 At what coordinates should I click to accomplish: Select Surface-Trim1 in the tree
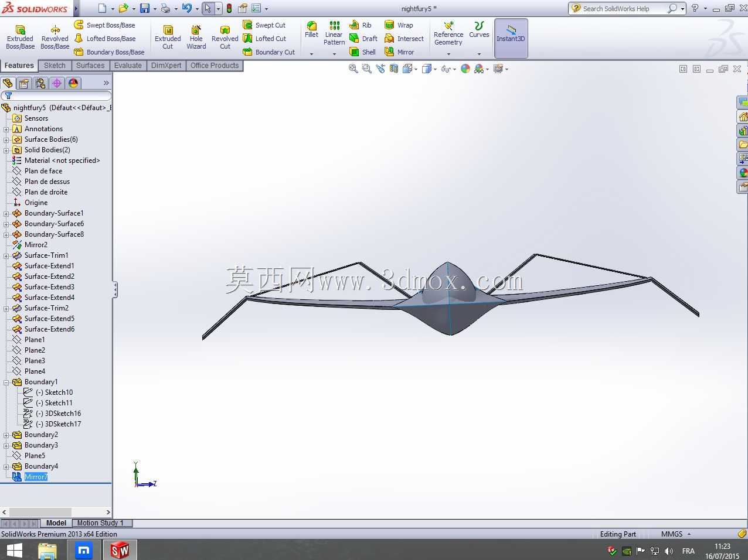tap(46, 255)
